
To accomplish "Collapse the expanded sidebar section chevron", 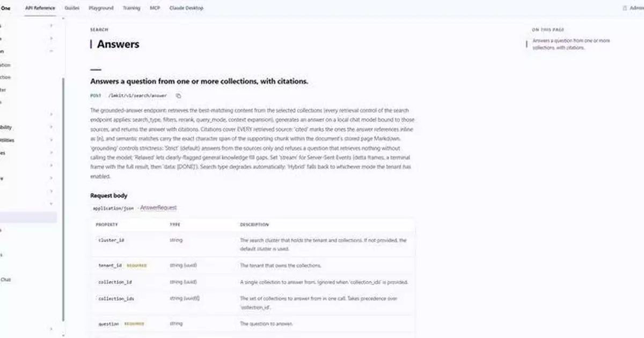I will tap(52, 51).
